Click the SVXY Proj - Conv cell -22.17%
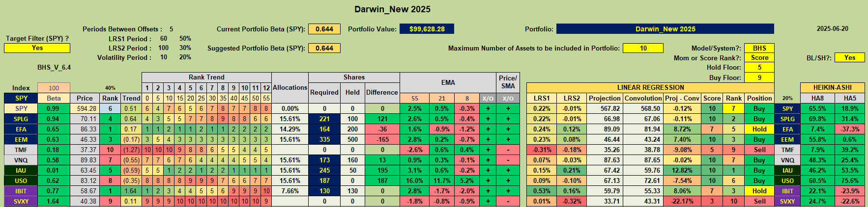 click(682, 201)
